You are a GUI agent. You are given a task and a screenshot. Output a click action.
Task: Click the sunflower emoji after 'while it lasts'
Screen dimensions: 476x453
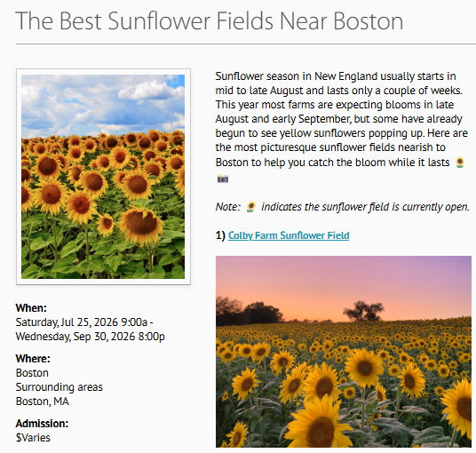coord(460,163)
